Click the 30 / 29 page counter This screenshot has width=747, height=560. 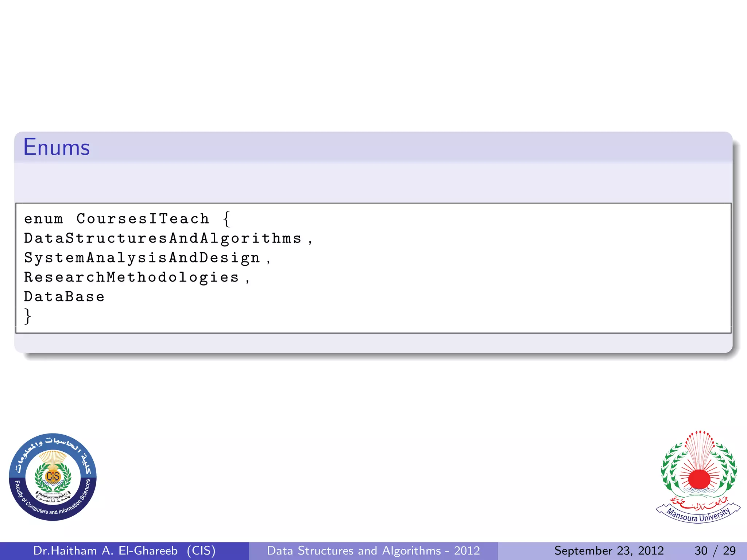coord(715,551)
